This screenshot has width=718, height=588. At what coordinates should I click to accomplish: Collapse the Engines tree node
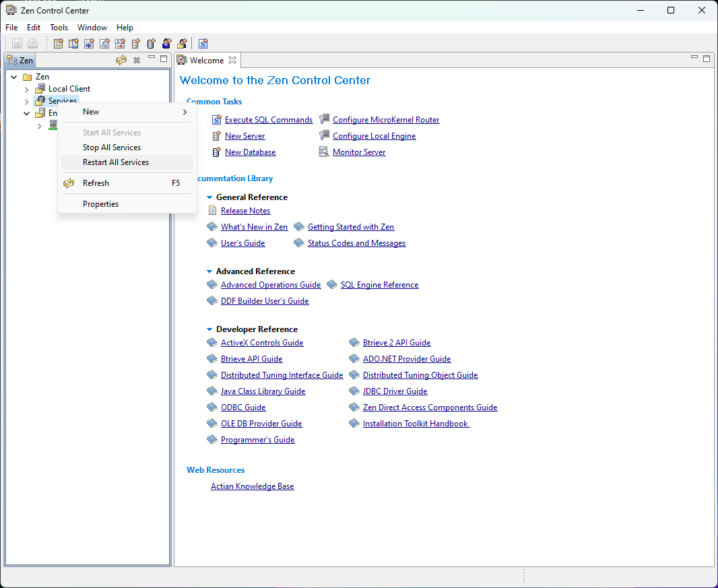(x=26, y=113)
